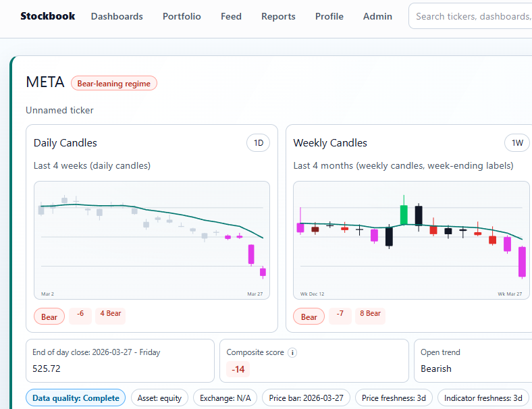The image size is (532, 409).
Task: Click the META ticker heading
Action: [x=45, y=82]
